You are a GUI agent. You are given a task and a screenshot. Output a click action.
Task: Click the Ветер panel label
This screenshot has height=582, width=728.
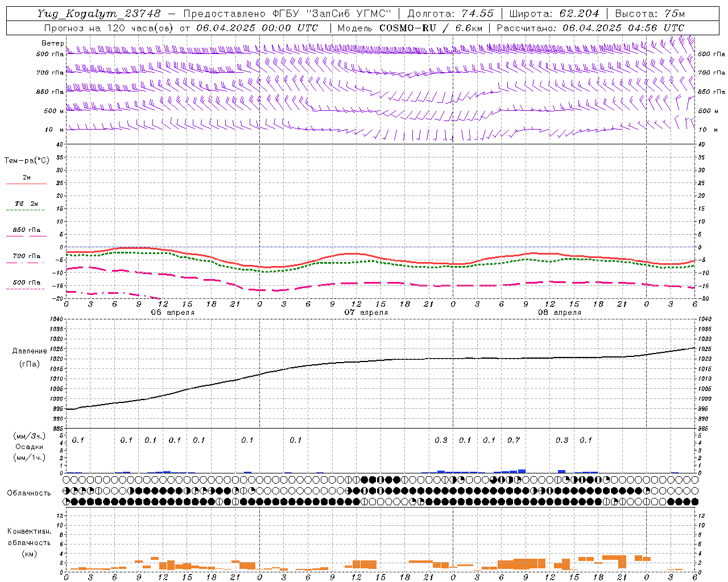pyautogui.click(x=52, y=43)
